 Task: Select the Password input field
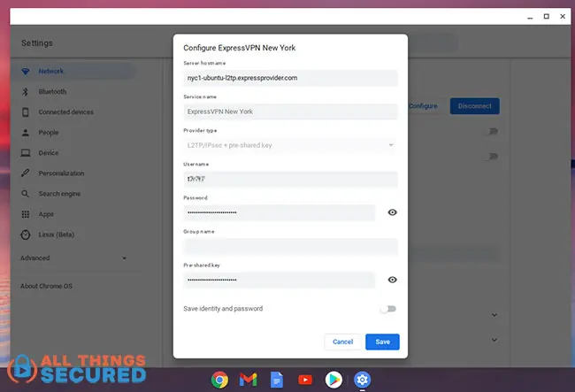click(280, 212)
